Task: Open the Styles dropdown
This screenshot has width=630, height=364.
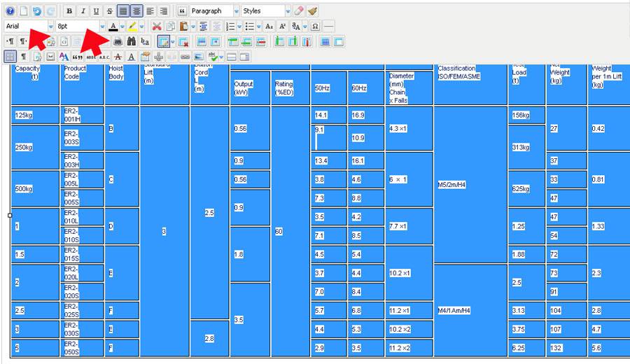Action: 264,11
